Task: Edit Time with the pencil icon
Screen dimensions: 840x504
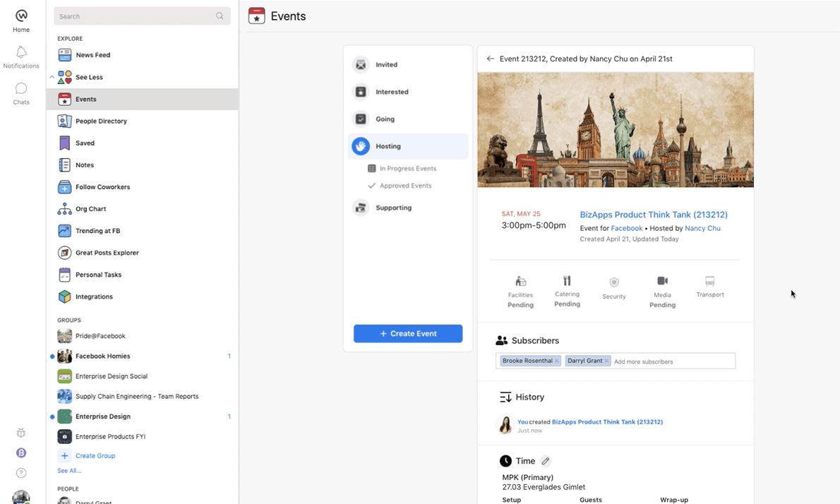Action: 546,461
